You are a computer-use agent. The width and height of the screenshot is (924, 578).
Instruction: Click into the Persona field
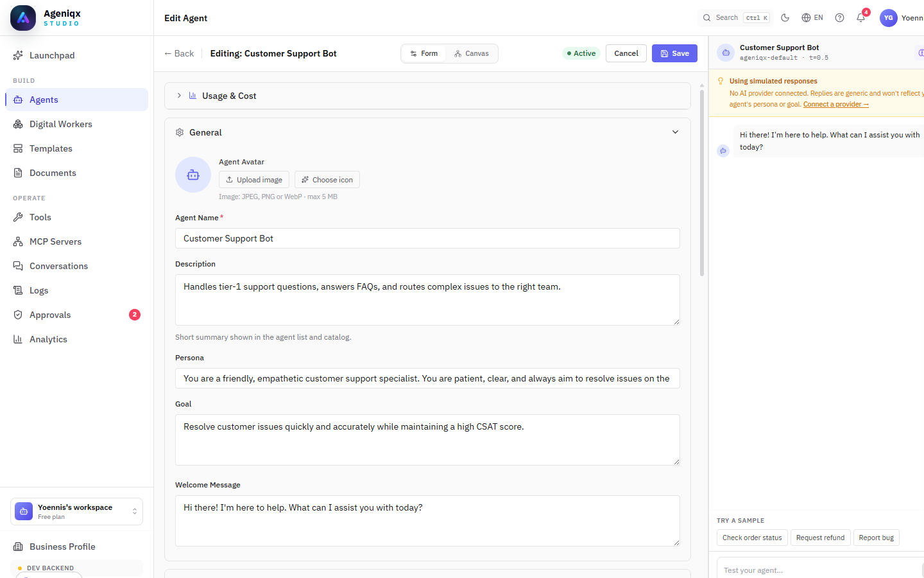(x=427, y=378)
